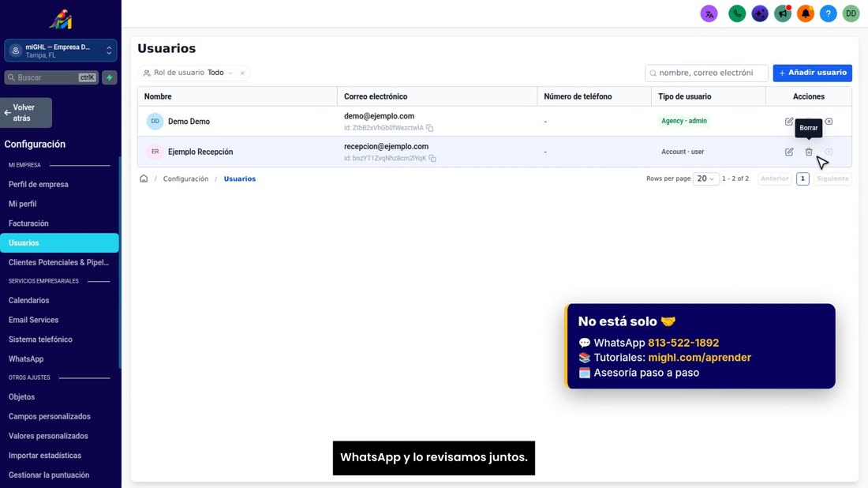Go to the breadcrumb home icon
The width and height of the screenshot is (868, 488).
(x=144, y=178)
